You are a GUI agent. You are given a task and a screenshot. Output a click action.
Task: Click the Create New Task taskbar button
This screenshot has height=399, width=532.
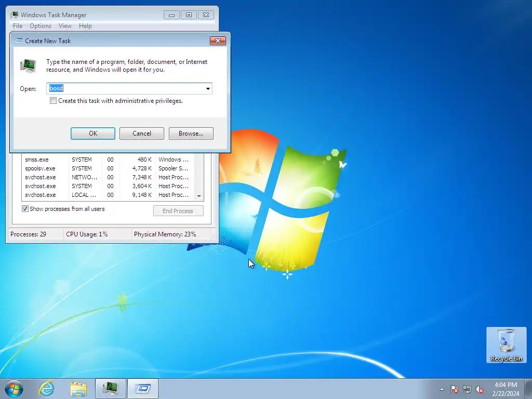[x=143, y=389]
